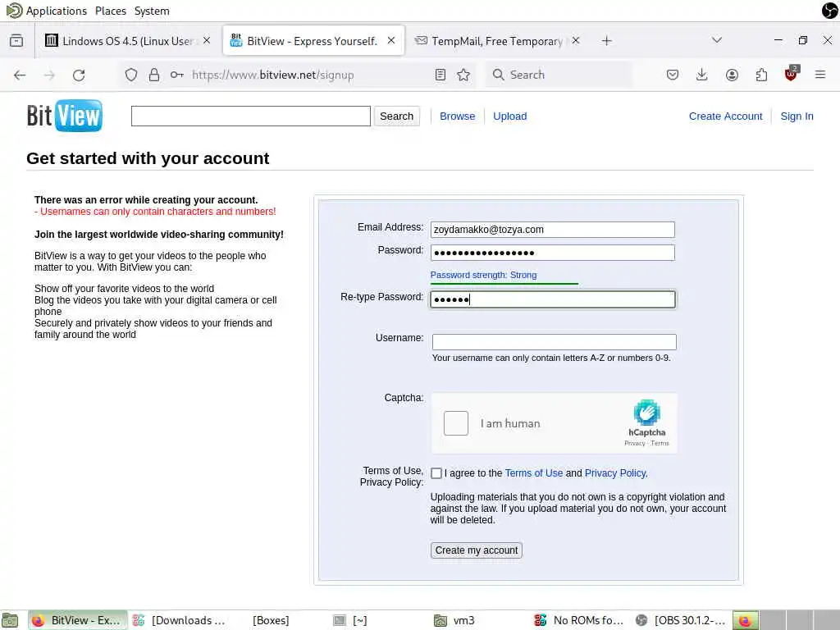Click the hCaptcha Privacy link
This screenshot has width=840, height=630.
[634, 444]
